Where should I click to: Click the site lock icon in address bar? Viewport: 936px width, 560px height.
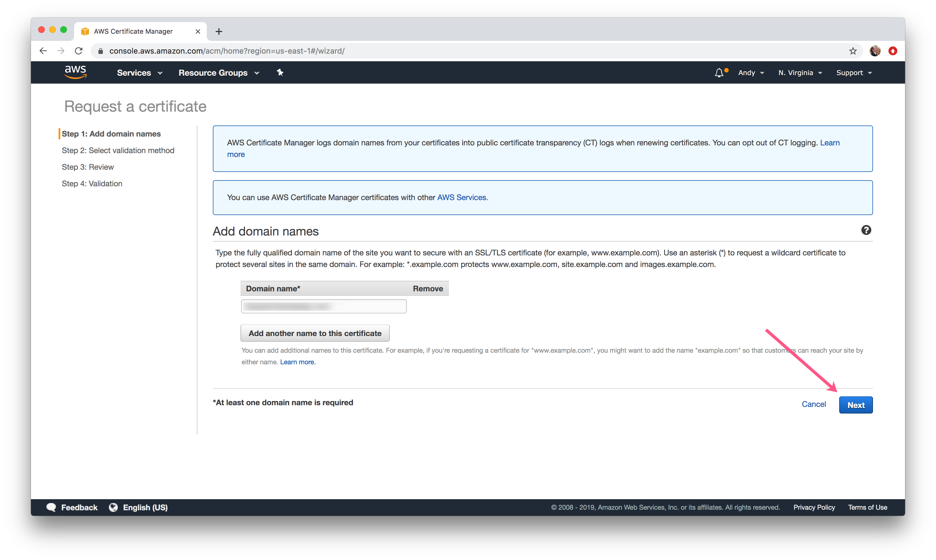point(100,51)
